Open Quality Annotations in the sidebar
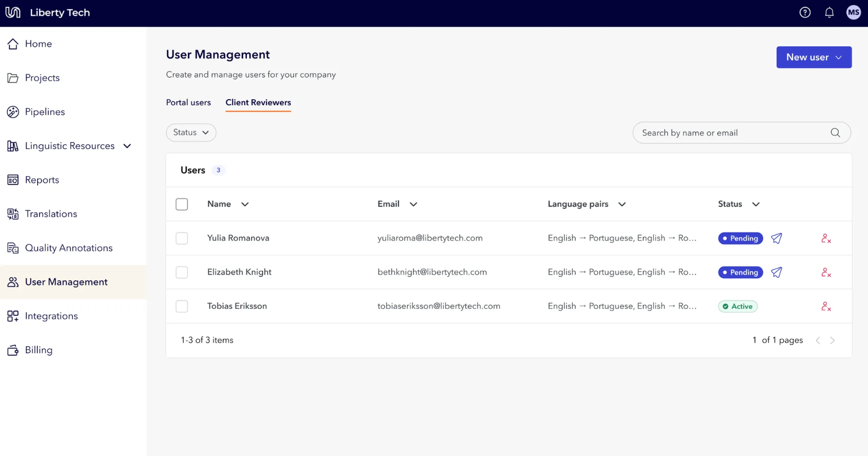The width and height of the screenshot is (868, 456). coord(73,248)
